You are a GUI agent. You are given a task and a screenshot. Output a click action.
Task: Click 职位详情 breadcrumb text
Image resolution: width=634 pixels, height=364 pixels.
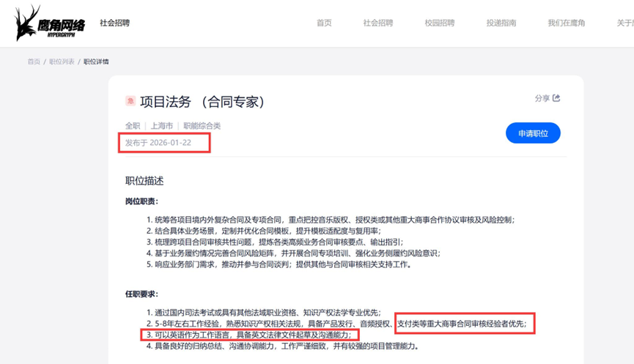click(96, 62)
